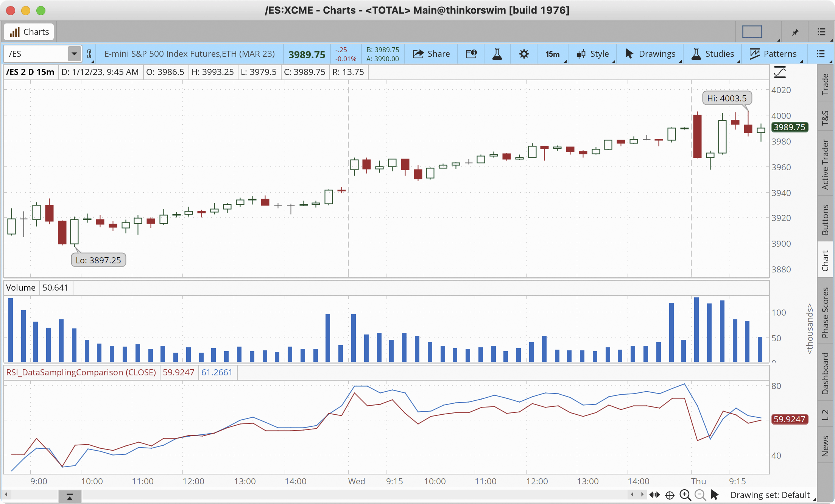Screen dimensions: 835x504
Task: Click the D: 1/12/23, 9:45 AM date field
Action: [x=100, y=72]
